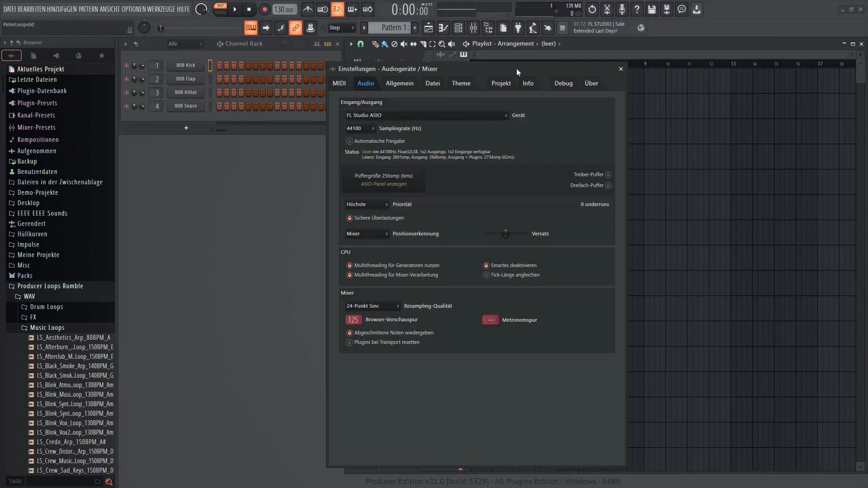Toggle Plugins bei Transport resetten
Image resolution: width=868 pixels, height=488 pixels.
click(349, 343)
